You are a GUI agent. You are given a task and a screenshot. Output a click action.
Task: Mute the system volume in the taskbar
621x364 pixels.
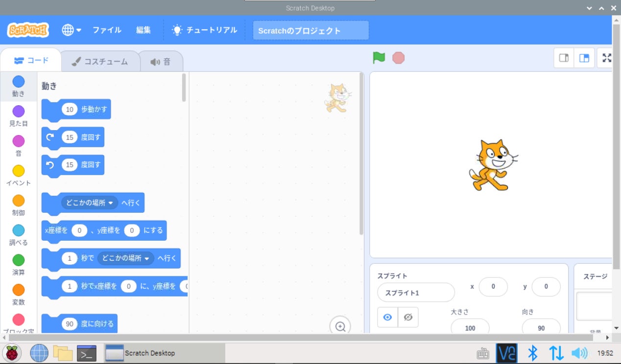pos(580,352)
